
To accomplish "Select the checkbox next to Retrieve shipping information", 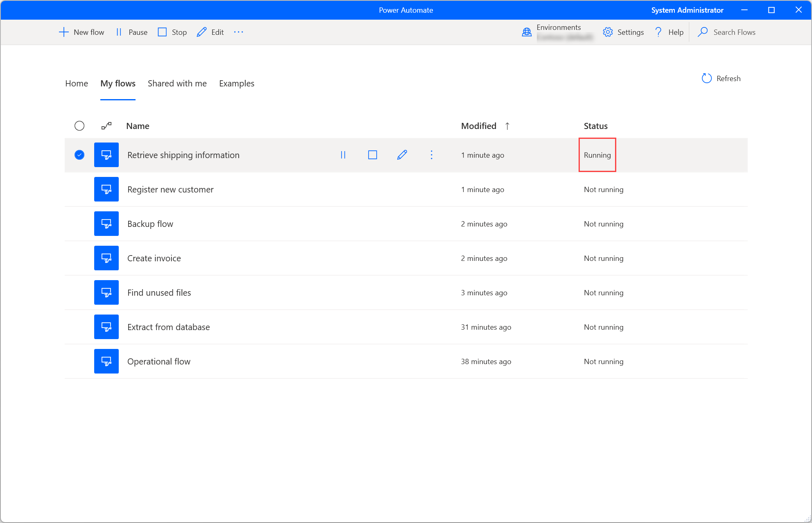I will point(79,155).
